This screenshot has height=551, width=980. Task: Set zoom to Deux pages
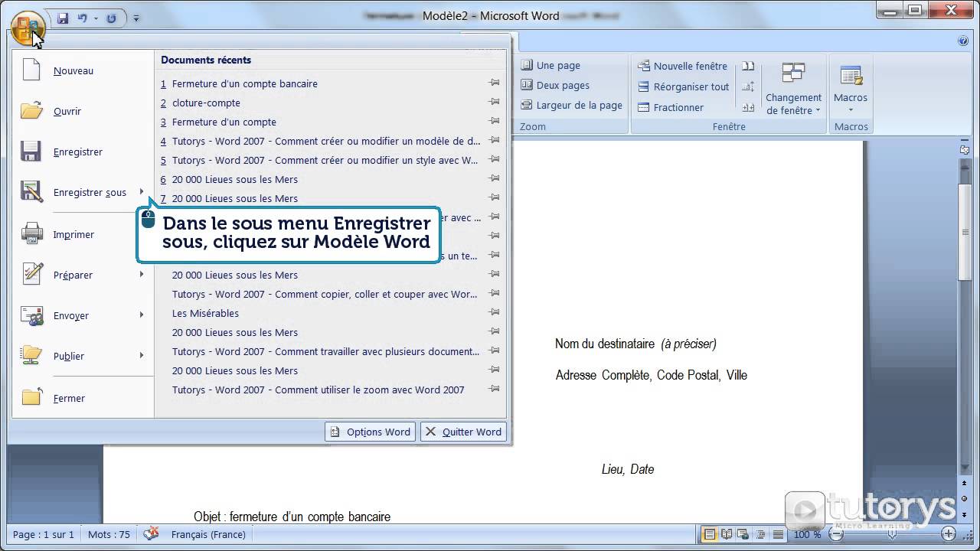click(556, 86)
